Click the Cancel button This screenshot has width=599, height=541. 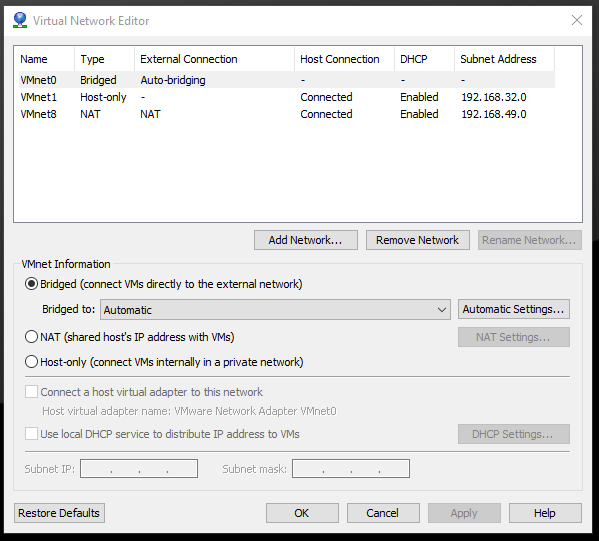pos(383,513)
